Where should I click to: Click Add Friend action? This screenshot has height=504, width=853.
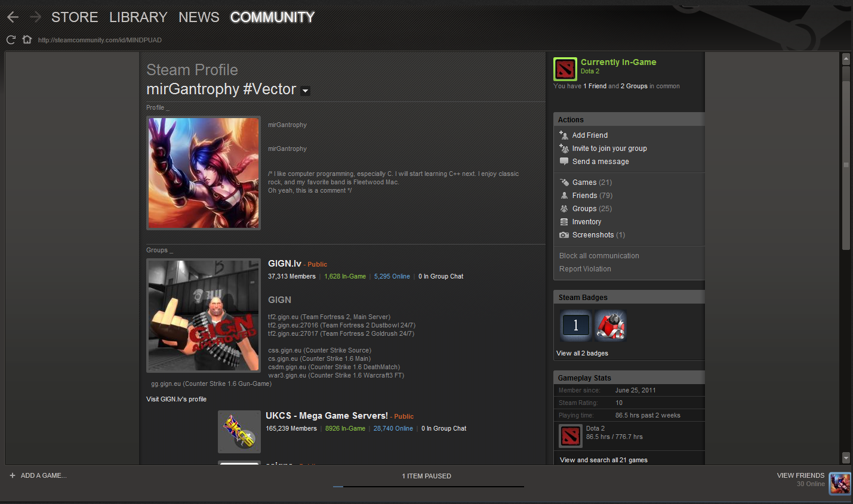pyautogui.click(x=590, y=135)
